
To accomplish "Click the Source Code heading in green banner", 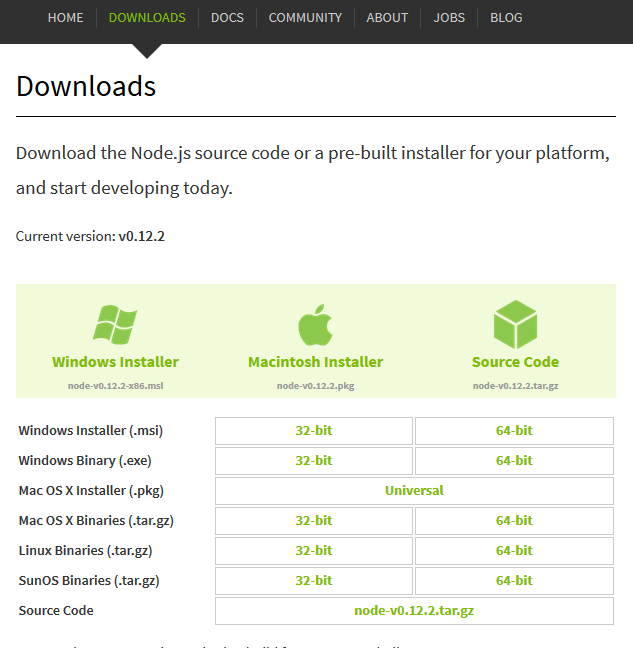I will click(x=515, y=362).
